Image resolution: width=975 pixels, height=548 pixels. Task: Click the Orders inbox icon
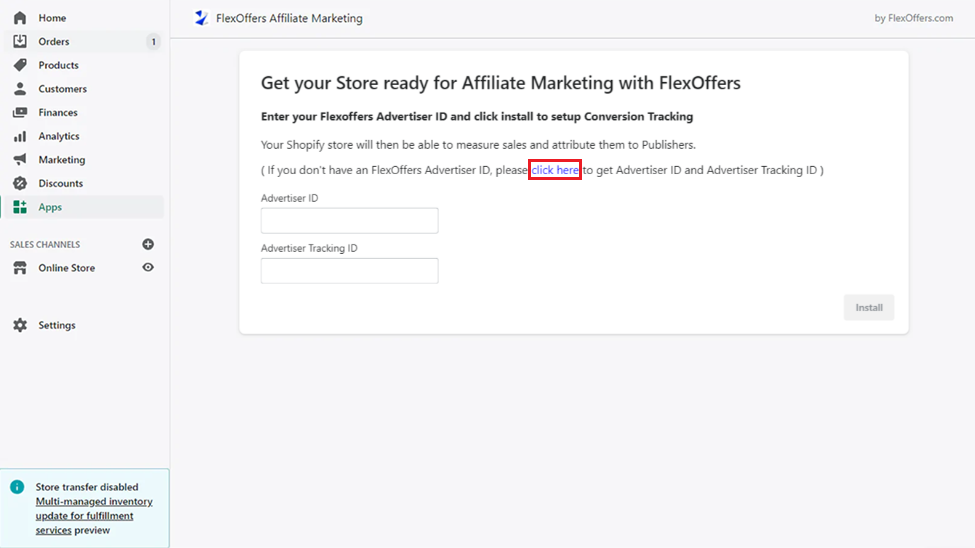pos(20,41)
